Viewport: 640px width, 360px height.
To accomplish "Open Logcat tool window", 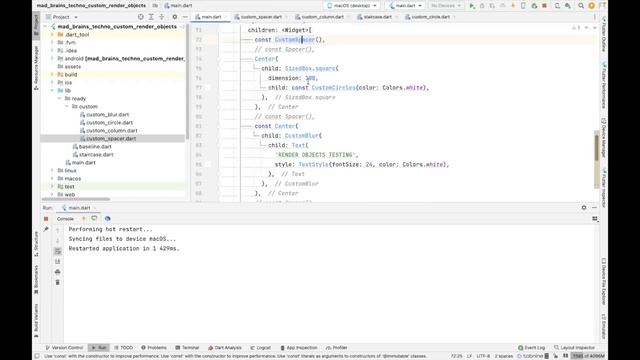I will point(261,348).
